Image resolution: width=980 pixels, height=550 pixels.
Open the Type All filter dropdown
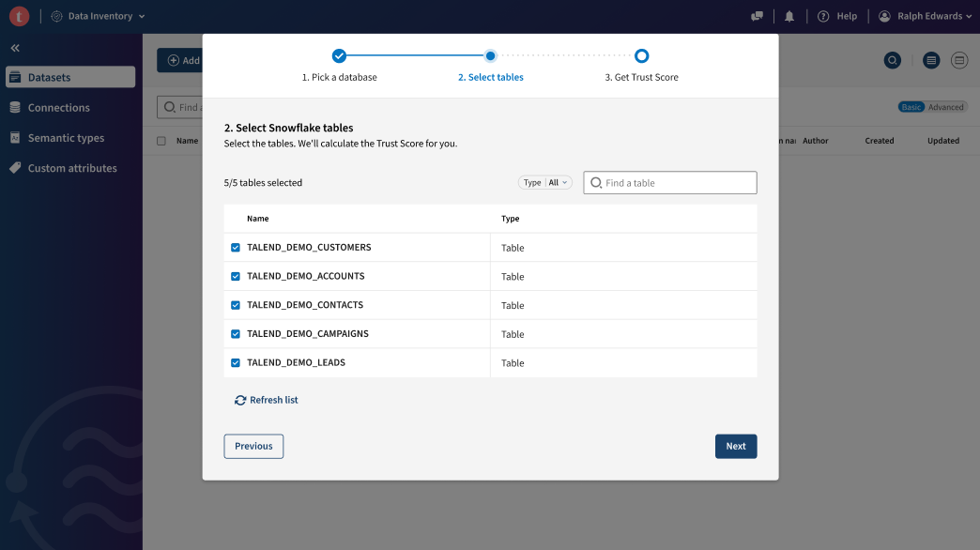(545, 183)
